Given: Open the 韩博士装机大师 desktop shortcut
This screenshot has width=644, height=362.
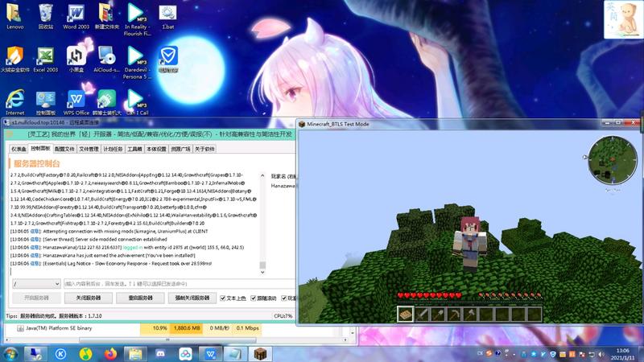Looking at the screenshot, I should click(x=106, y=103).
